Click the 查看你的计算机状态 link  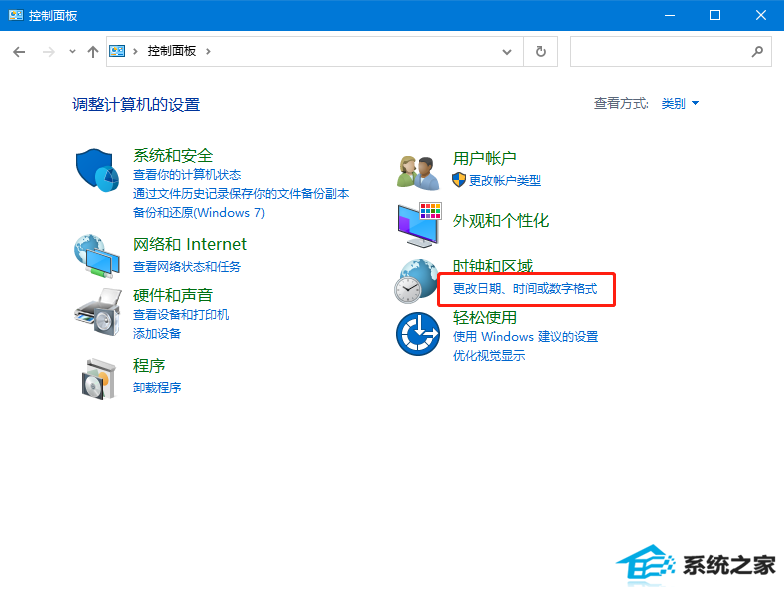(x=187, y=174)
